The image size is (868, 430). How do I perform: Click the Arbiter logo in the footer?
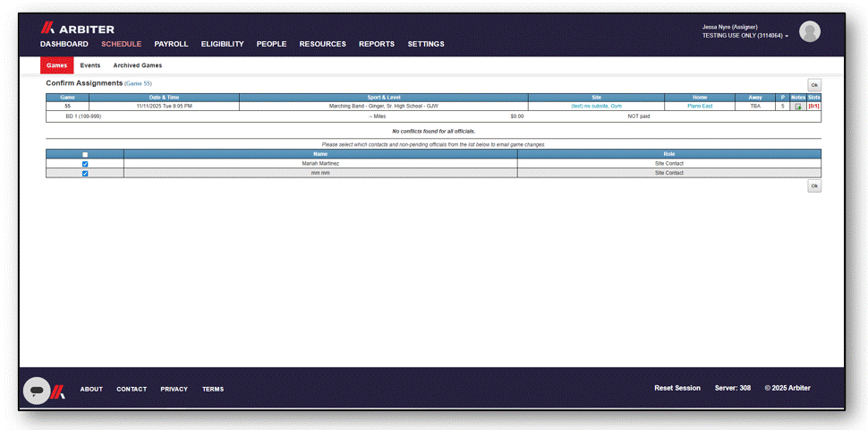(58, 391)
